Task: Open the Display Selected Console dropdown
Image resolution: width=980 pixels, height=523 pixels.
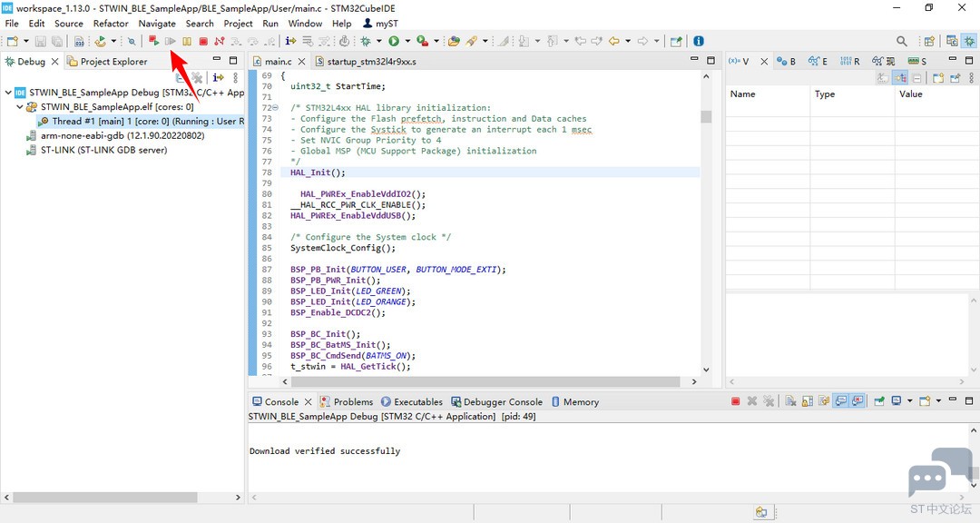Action: [910, 401]
